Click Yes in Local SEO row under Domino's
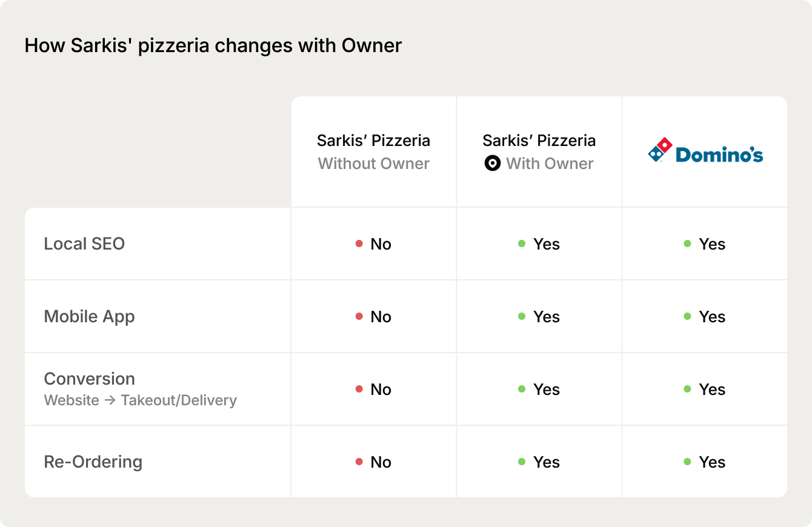The width and height of the screenshot is (812, 527). pyautogui.click(x=711, y=244)
